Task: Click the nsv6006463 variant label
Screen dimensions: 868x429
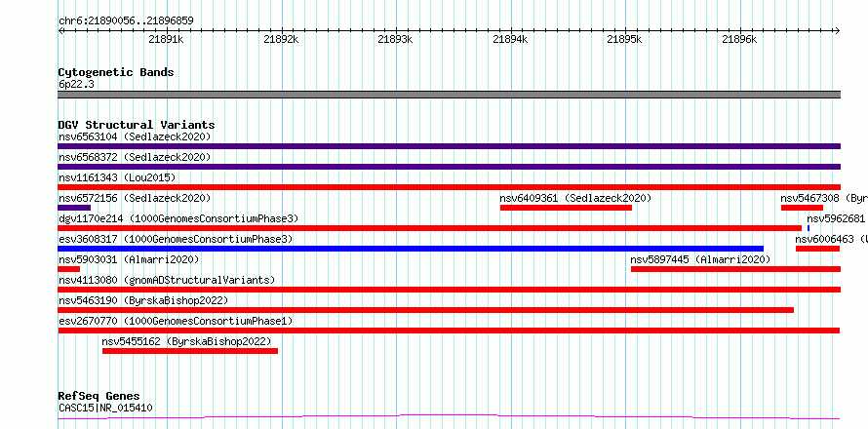Action: 831,239
